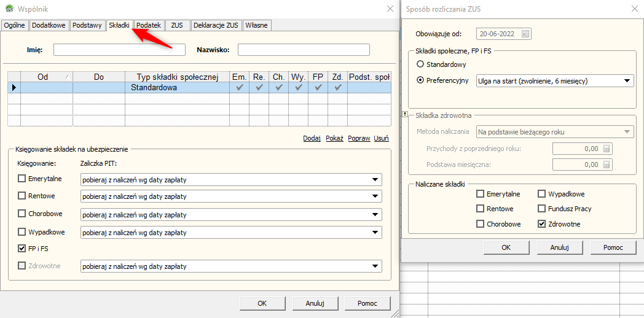Viewport: 644px width, 318px height.
Task: Open calculator icon for Podstawa miesięczna
Action: pyautogui.click(x=607, y=165)
